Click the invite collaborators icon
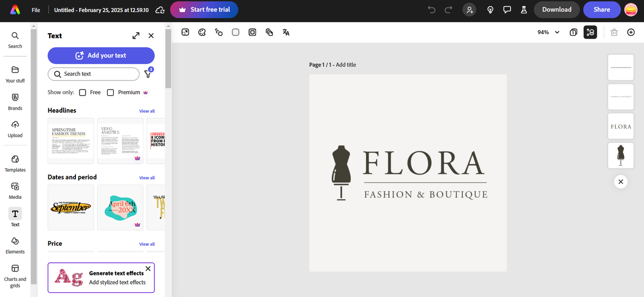This screenshot has width=644, height=297. click(469, 10)
